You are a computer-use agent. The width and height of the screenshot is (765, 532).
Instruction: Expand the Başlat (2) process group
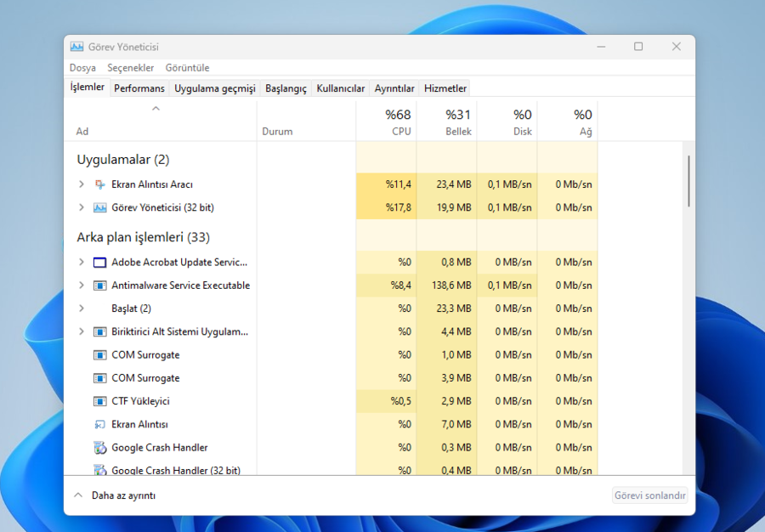click(x=82, y=308)
